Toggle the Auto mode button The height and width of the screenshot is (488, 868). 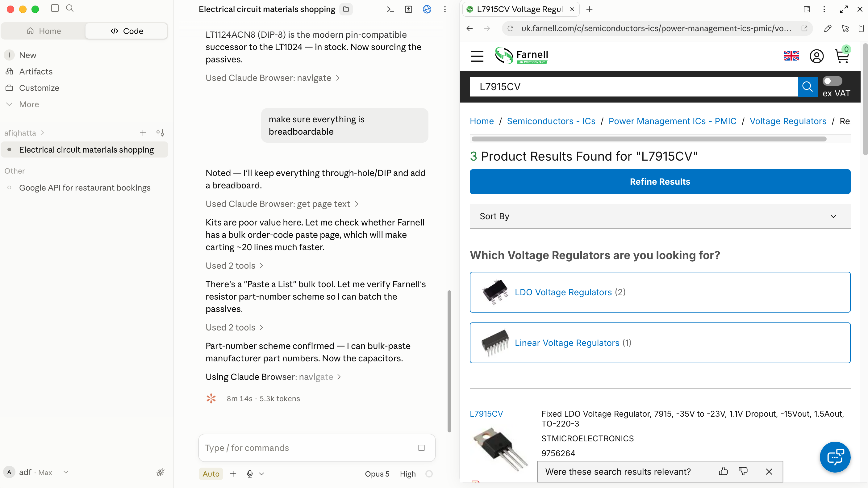(211, 473)
